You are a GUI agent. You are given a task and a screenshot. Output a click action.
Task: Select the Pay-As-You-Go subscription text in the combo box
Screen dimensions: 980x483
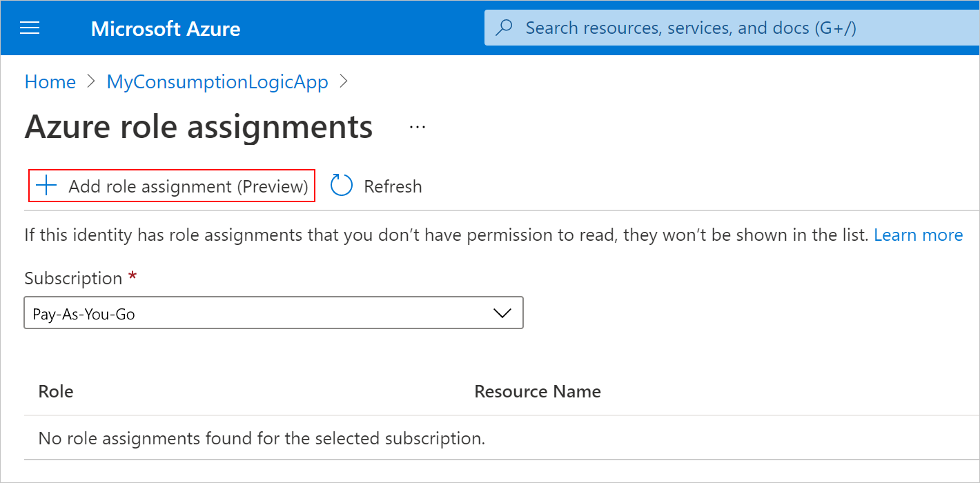point(84,314)
